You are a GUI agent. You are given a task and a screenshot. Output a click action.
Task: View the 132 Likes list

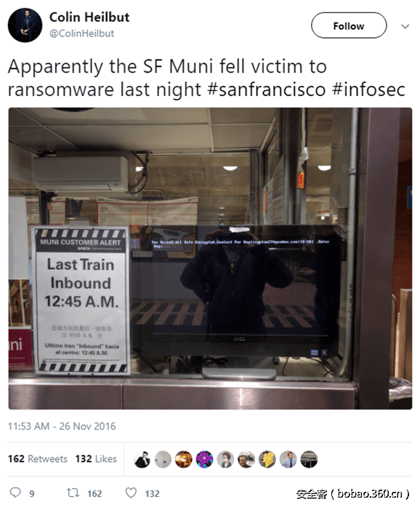click(x=96, y=458)
